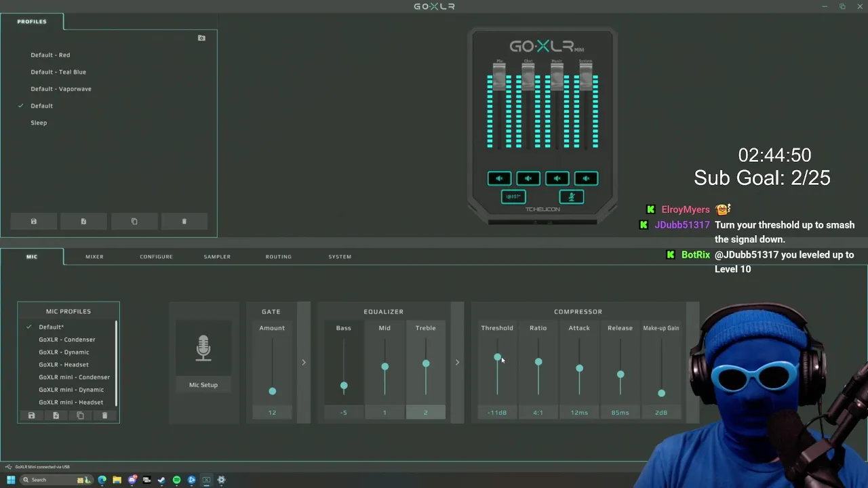Select the checked Default profile in Profiles

coord(41,106)
